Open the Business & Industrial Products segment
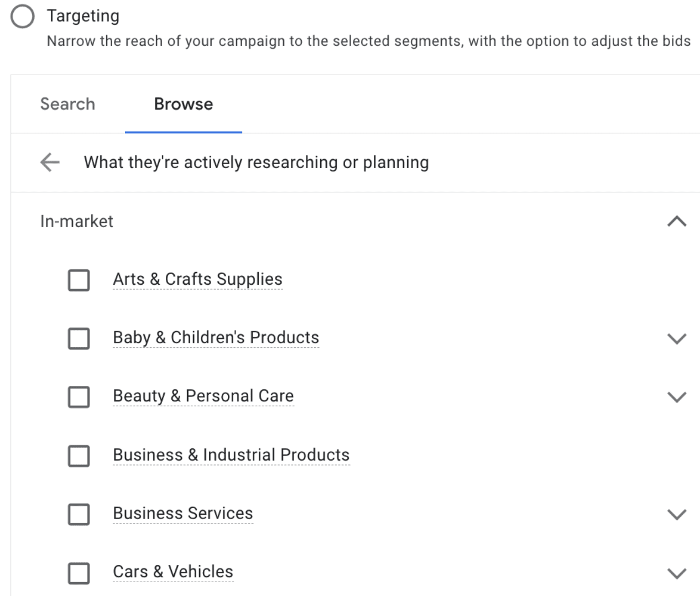The width and height of the screenshot is (700, 596). click(x=231, y=455)
